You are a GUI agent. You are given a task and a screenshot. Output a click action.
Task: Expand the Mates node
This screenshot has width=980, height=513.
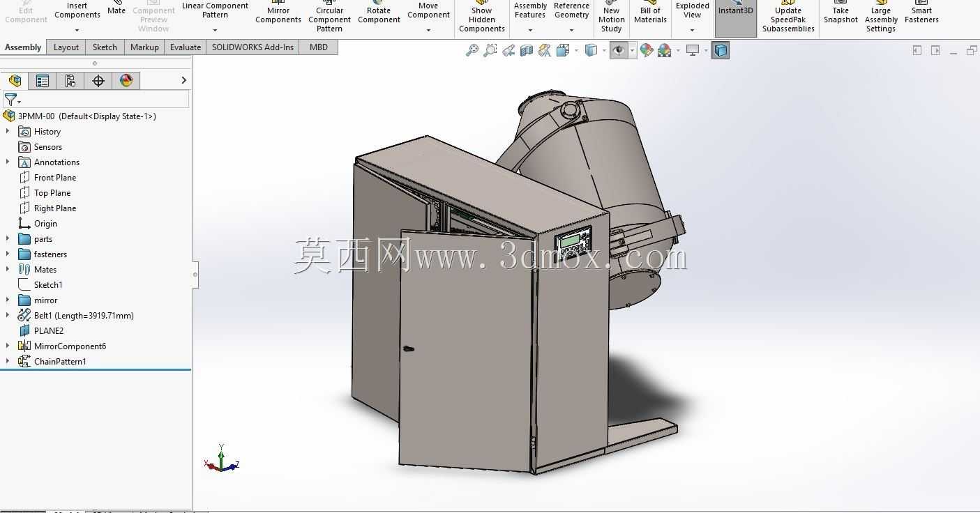(8, 269)
